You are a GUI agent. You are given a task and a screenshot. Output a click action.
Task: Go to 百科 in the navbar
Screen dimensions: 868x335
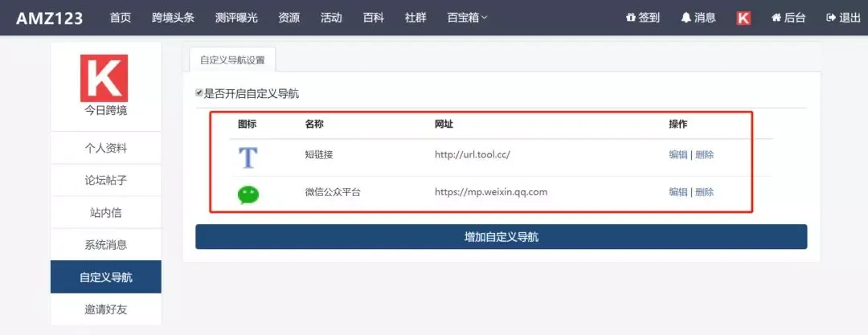(374, 18)
